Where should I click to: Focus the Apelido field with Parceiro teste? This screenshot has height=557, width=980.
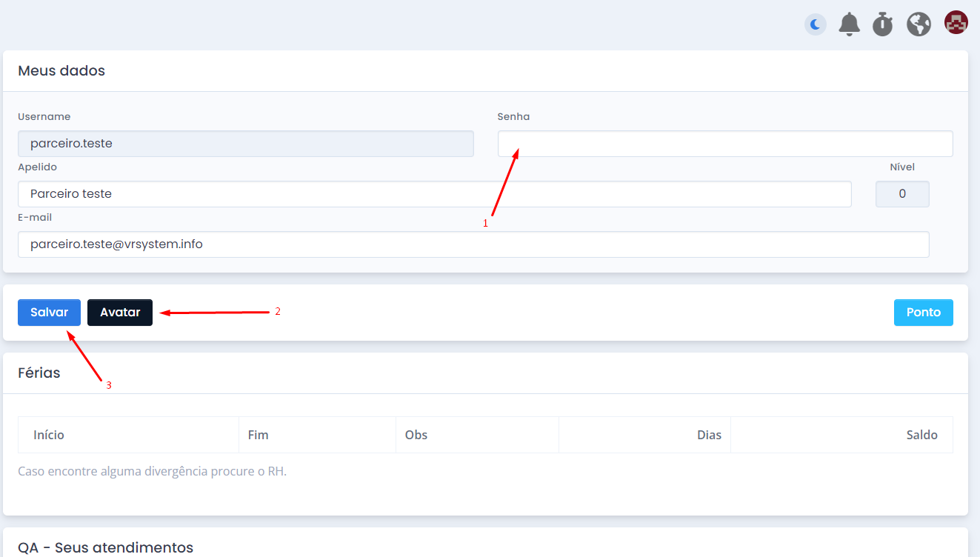(x=434, y=194)
